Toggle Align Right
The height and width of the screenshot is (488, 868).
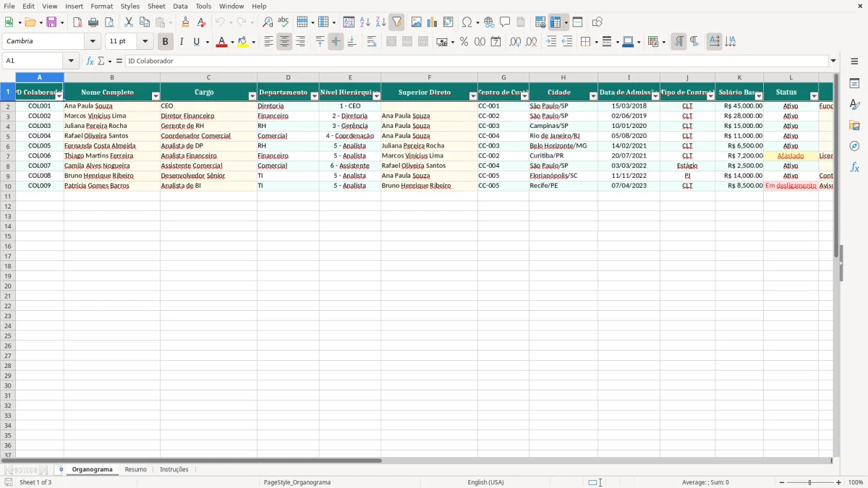click(300, 42)
